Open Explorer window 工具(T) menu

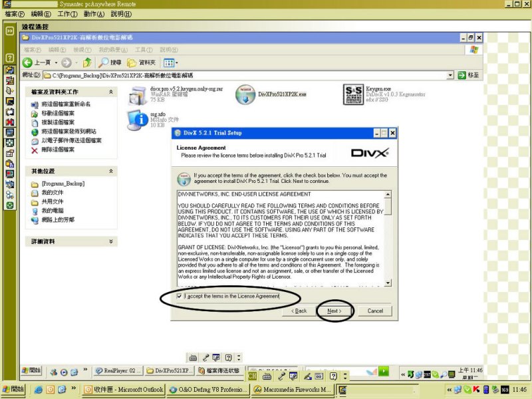click(144, 50)
